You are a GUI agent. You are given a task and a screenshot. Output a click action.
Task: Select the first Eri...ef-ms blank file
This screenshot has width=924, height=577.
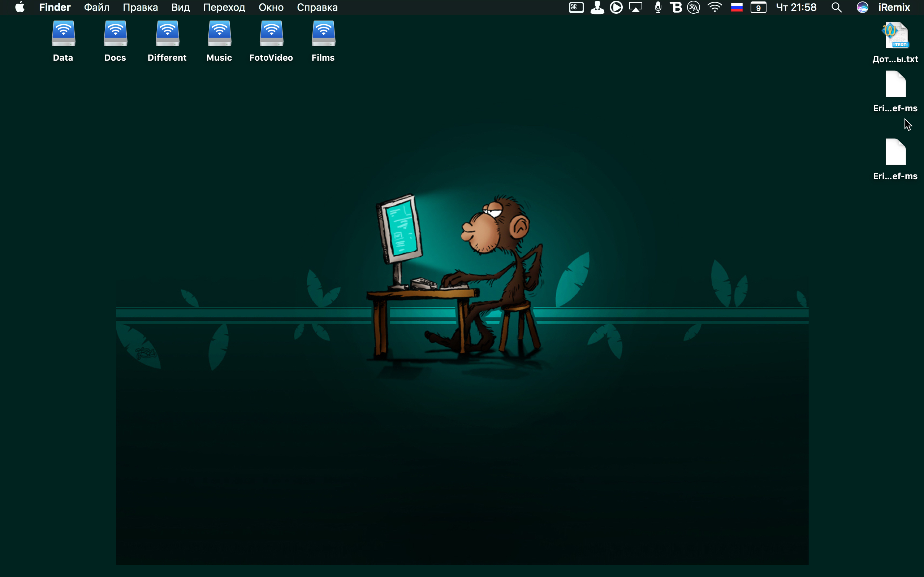(895, 85)
